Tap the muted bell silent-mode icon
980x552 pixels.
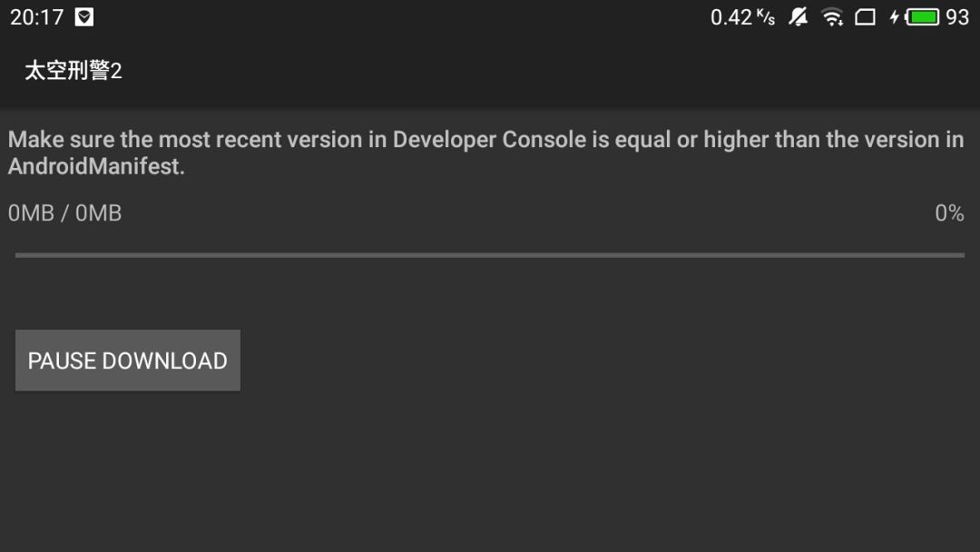click(x=798, y=17)
